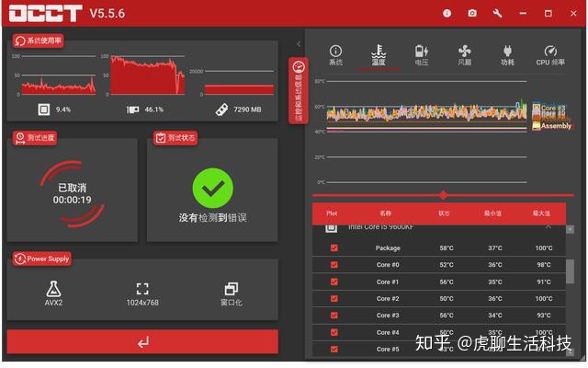Click the vertical red monitoring gauge tab

[x=299, y=90]
